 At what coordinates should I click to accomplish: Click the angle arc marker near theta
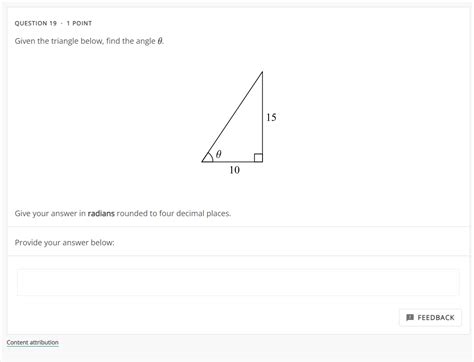tap(210, 157)
